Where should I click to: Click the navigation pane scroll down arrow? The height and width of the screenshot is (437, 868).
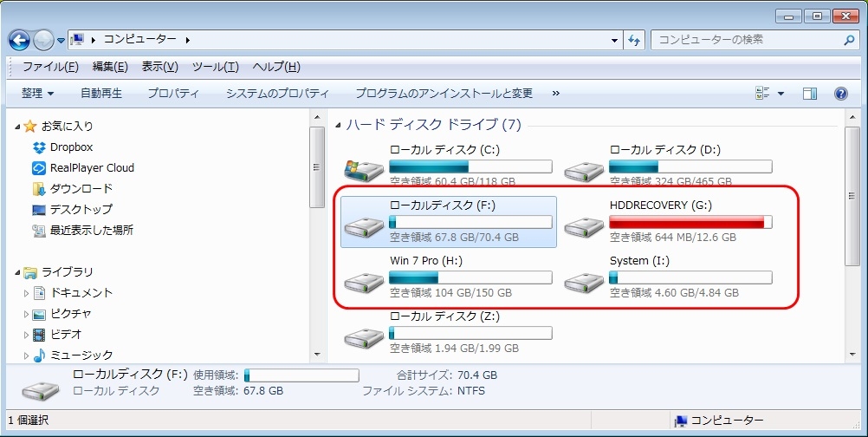click(317, 354)
